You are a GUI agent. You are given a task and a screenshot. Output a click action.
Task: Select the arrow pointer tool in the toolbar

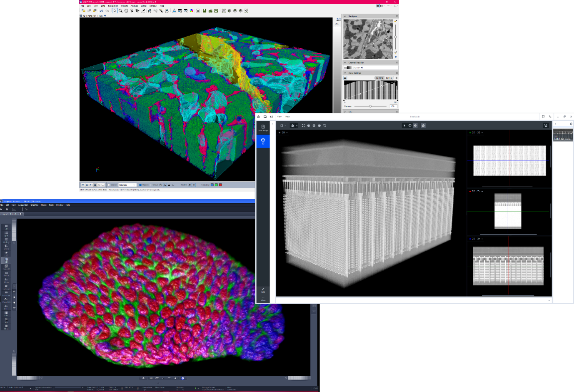click(x=115, y=11)
